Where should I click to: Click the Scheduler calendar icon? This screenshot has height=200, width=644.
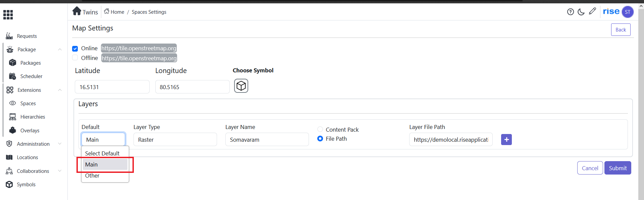tap(13, 76)
